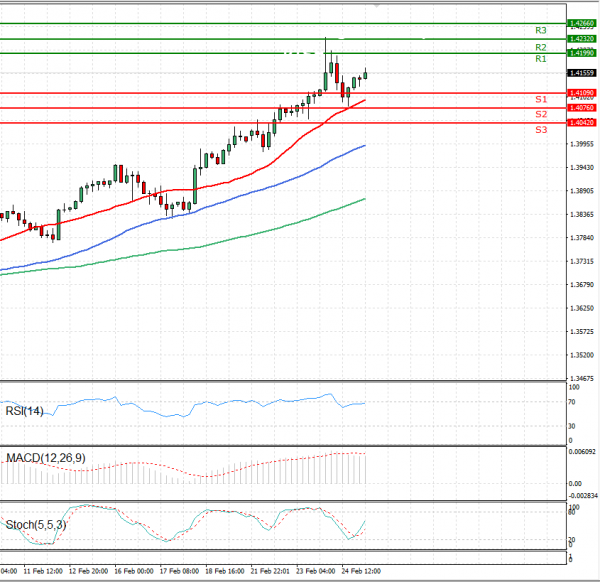Image resolution: width=600 pixels, height=582 pixels.
Task: Select the RSI(14) indicator label
Action: pyautogui.click(x=24, y=411)
